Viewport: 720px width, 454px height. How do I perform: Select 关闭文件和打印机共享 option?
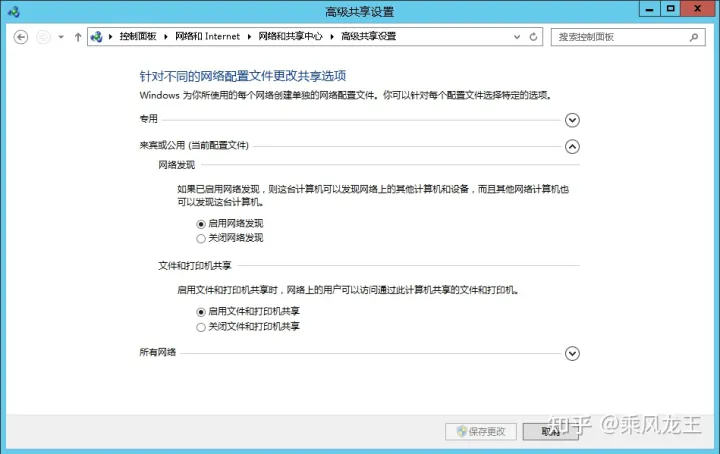[x=201, y=327]
